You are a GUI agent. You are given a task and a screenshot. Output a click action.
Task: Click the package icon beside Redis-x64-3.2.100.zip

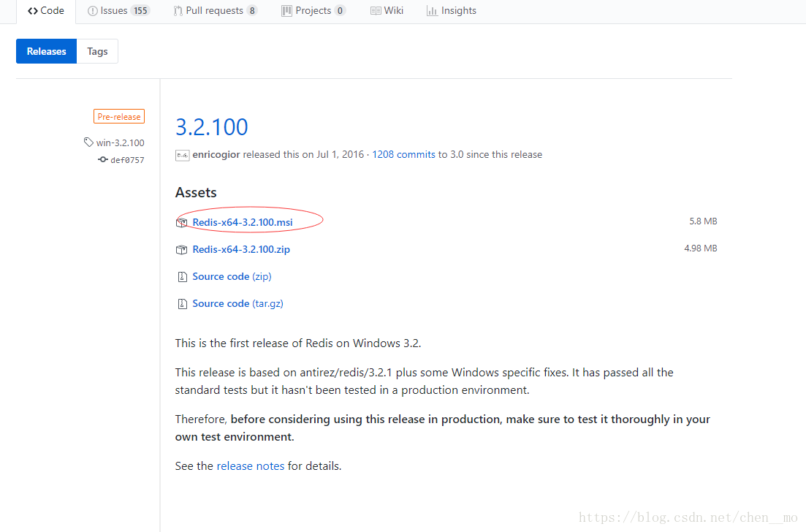click(181, 250)
